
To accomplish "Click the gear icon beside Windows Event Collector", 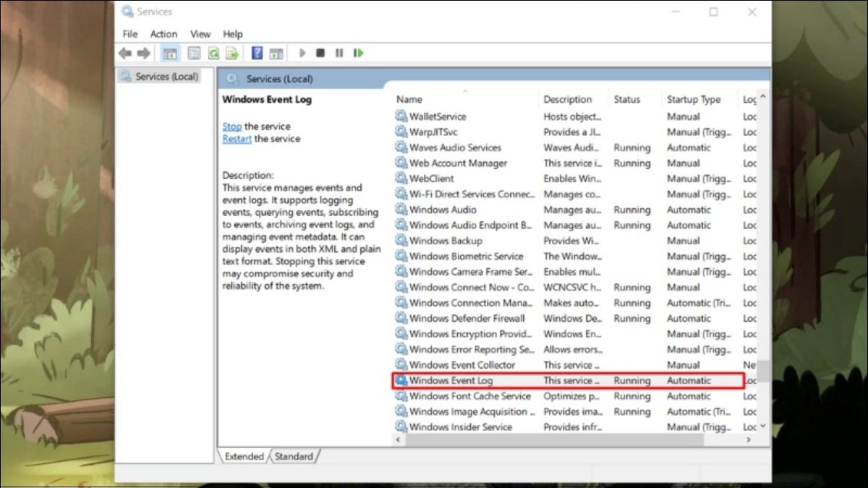I will tap(401, 365).
